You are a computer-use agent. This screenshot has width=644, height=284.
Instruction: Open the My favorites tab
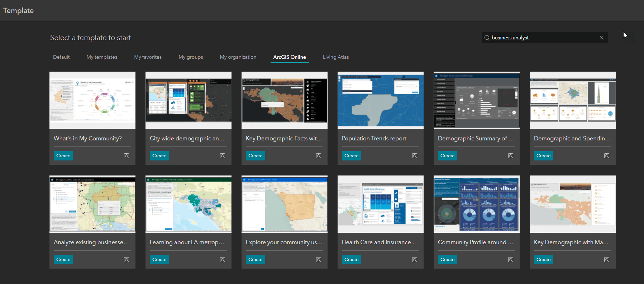coord(148,57)
